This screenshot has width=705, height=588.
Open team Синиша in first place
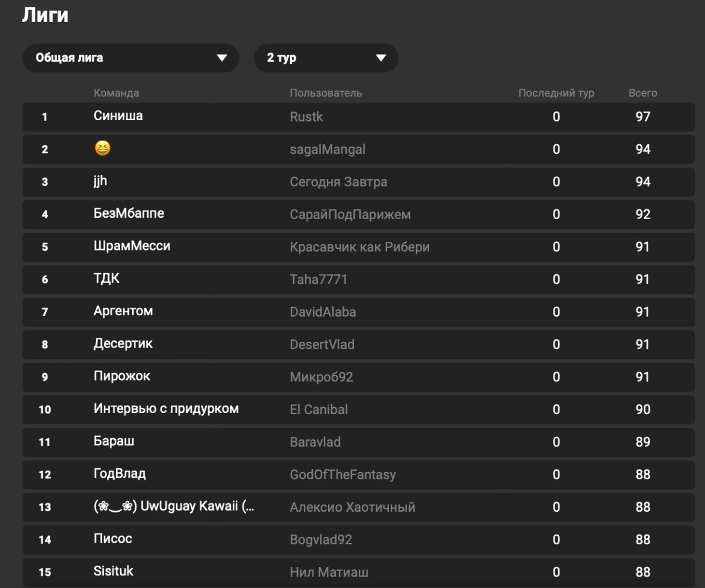(x=118, y=116)
